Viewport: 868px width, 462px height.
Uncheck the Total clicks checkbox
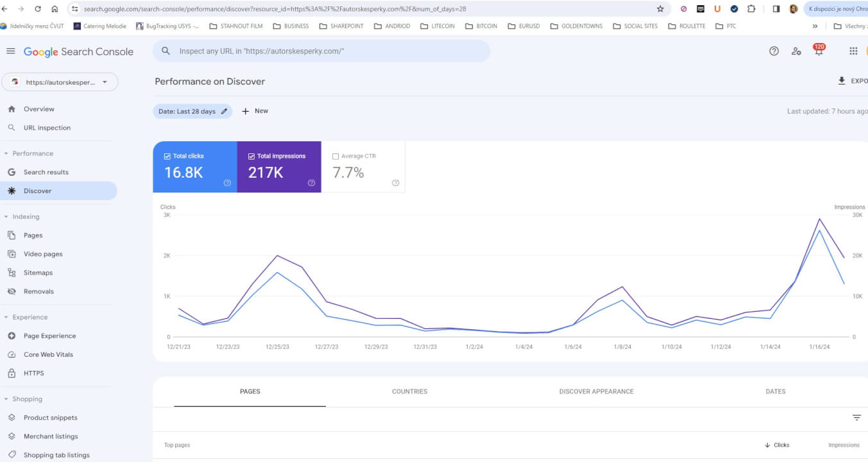[x=167, y=156]
